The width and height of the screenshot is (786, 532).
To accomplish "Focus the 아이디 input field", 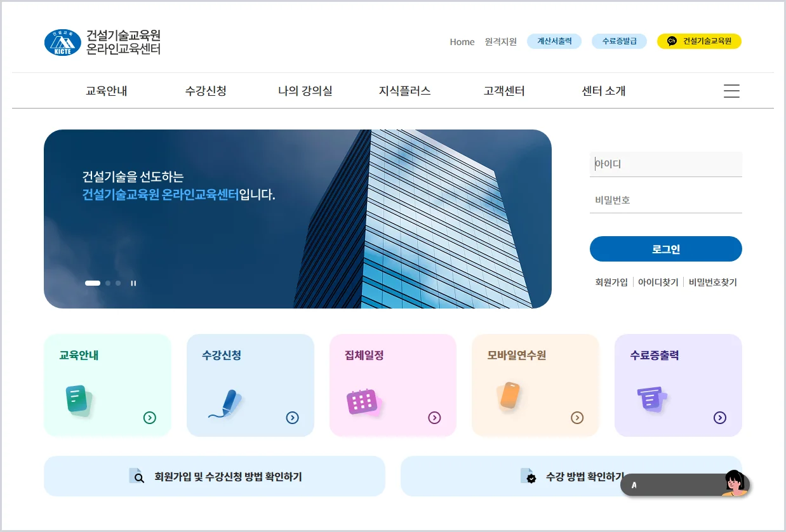I will pyautogui.click(x=666, y=164).
